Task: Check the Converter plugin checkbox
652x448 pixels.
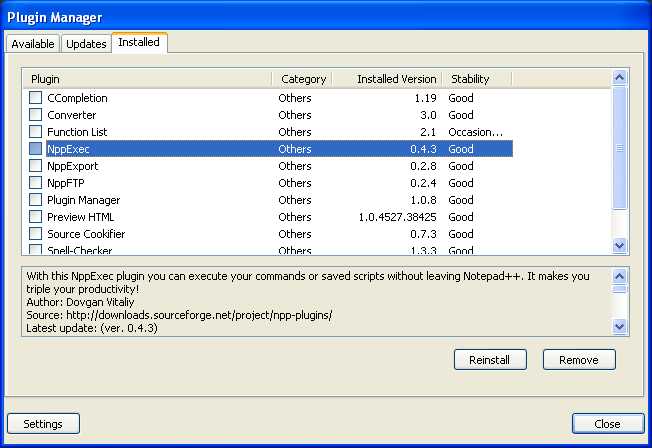Action: (x=35, y=115)
